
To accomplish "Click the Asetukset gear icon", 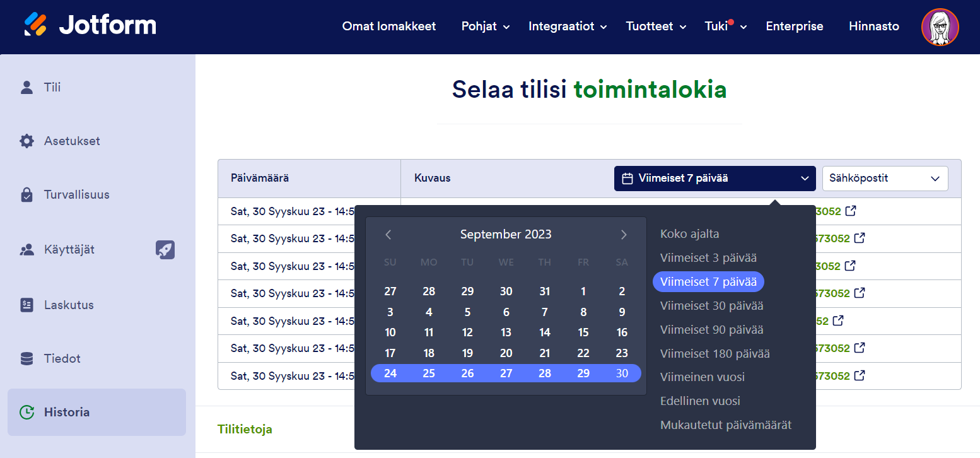I will click(26, 141).
